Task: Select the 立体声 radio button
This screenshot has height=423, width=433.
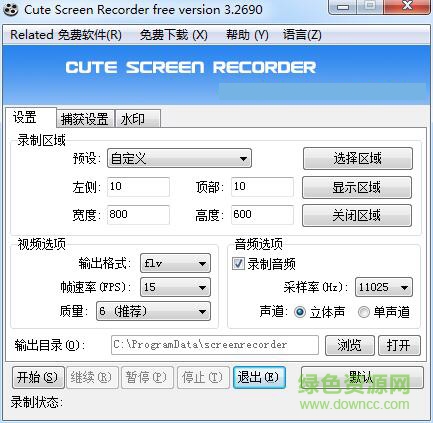Action: click(300, 312)
